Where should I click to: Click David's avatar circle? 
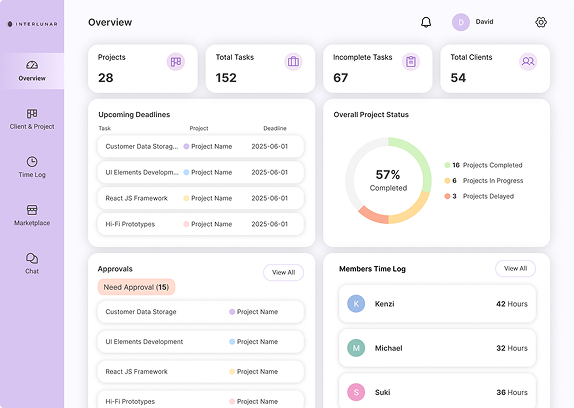[x=461, y=22]
